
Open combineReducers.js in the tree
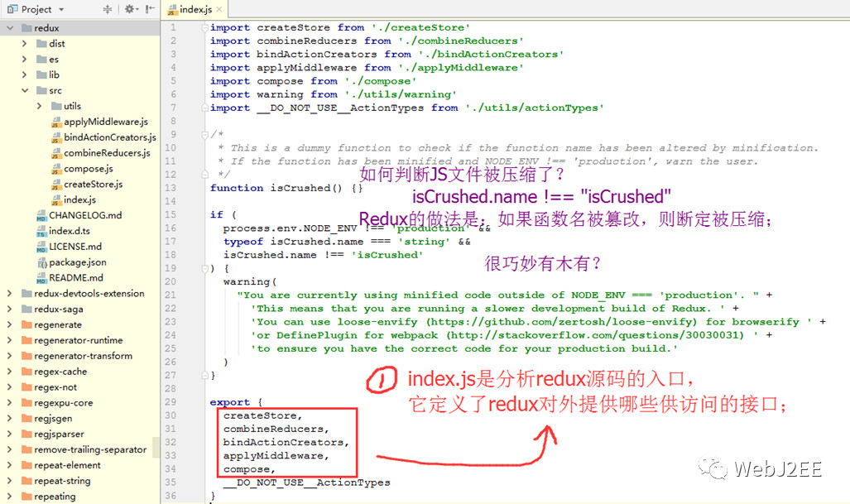pyautogui.click(x=108, y=153)
